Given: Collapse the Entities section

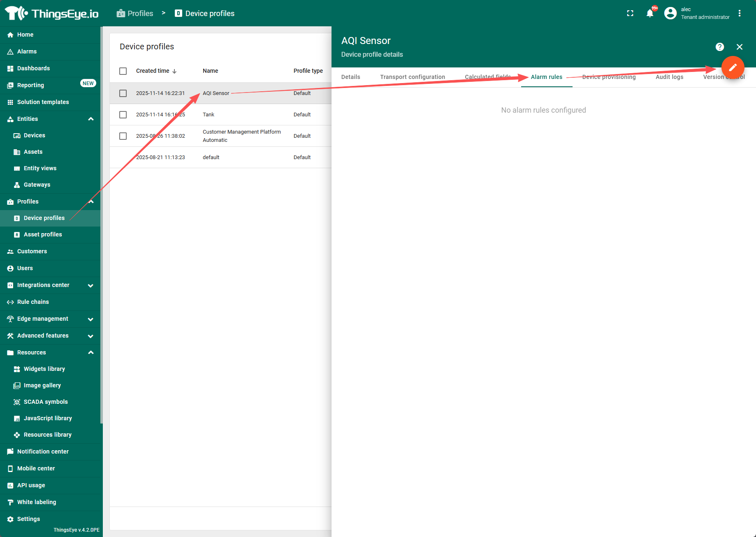Looking at the screenshot, I should (x=91, y=119).
